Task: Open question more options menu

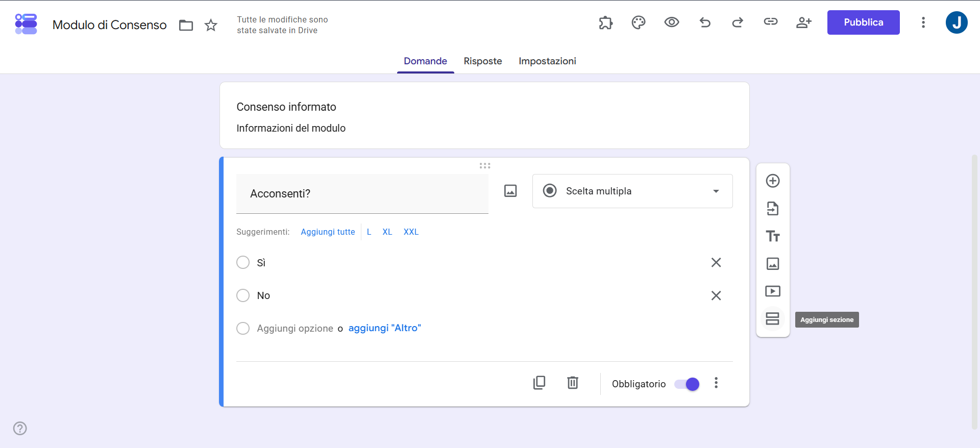Action: [716, 383]
